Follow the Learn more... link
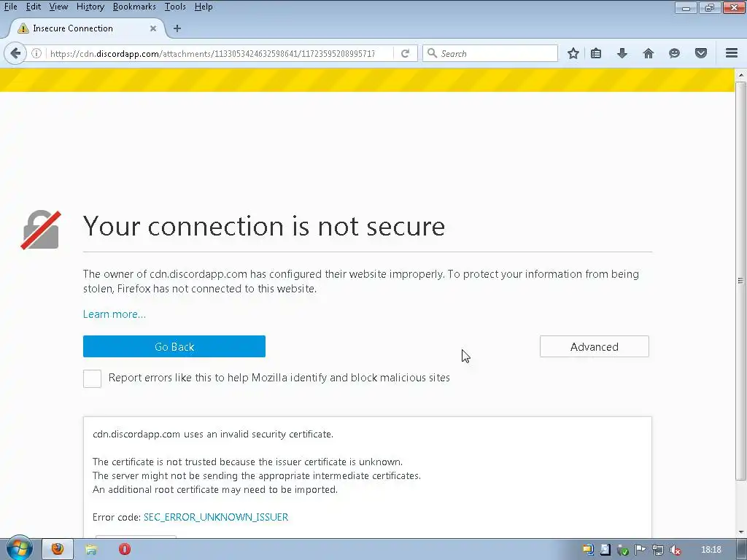 [115, 314]
